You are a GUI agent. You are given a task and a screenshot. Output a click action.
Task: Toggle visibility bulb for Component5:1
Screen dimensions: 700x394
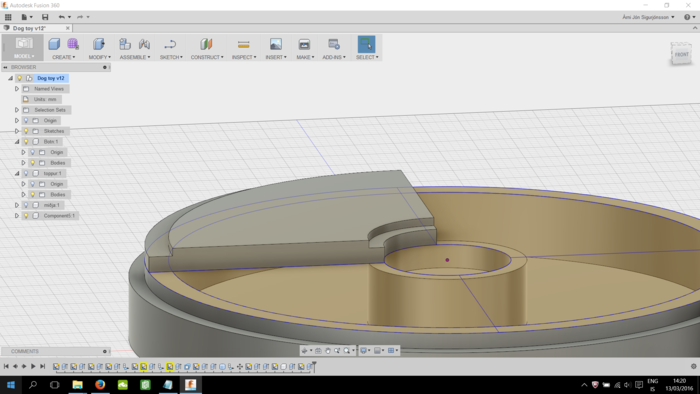click(26, 216)
